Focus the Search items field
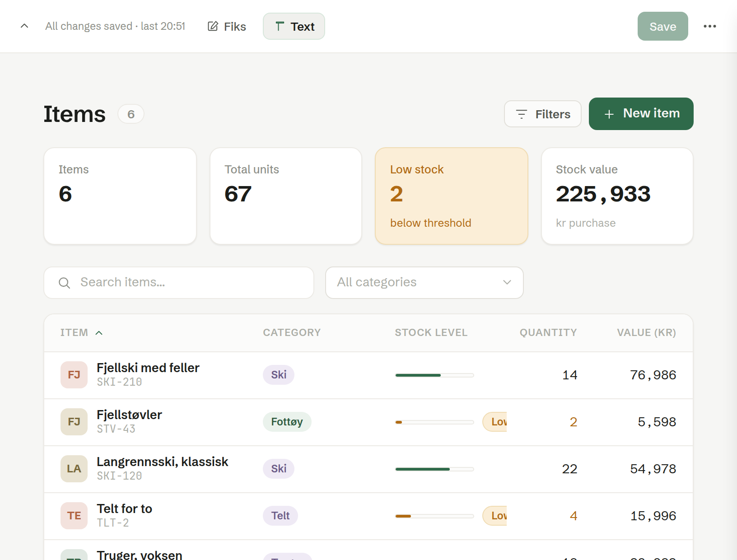The height and width of the screenshot is (560, 737). (179, 283)
